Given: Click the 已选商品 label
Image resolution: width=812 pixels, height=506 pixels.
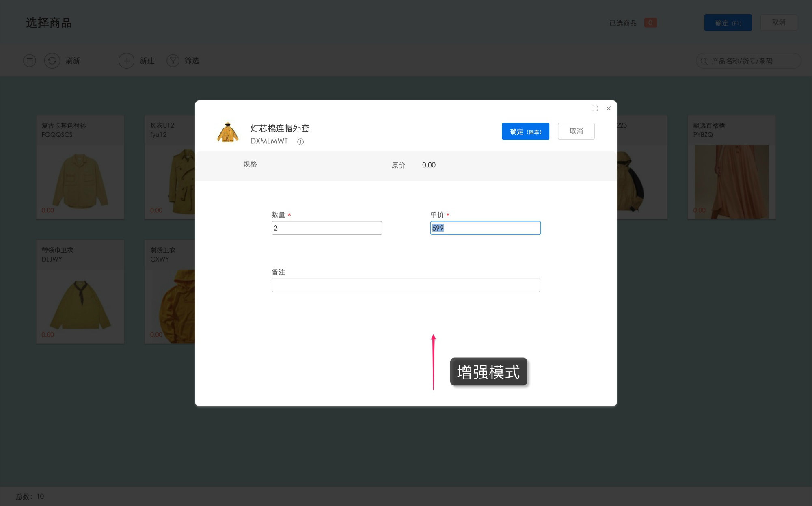Looking at the screenshot, I should pos(623,23).
